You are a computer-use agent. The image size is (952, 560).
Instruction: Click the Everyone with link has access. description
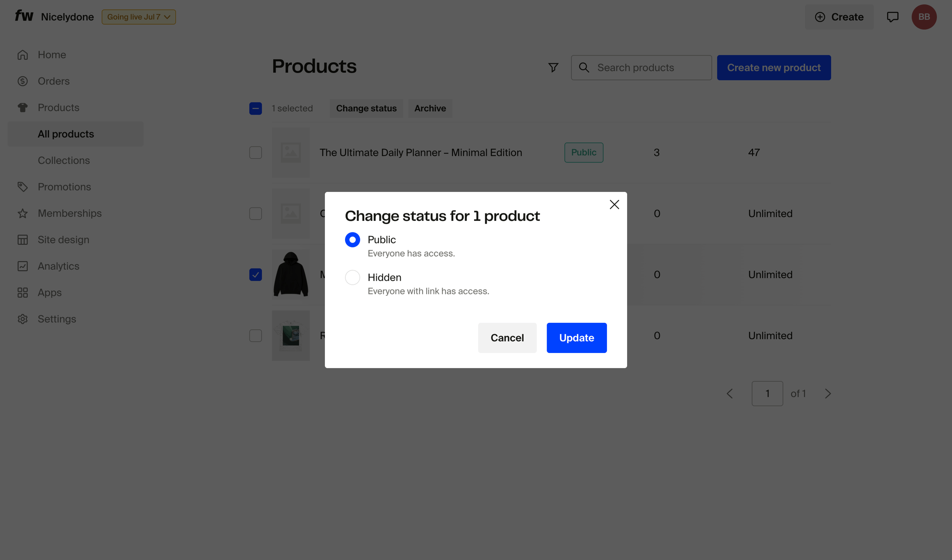coord(428,291)
